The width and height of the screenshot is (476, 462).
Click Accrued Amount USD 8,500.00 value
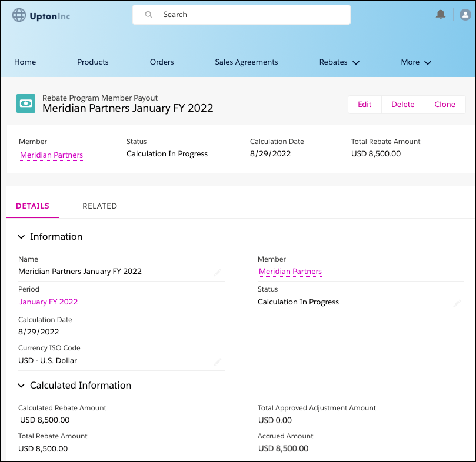coord(283,448)
